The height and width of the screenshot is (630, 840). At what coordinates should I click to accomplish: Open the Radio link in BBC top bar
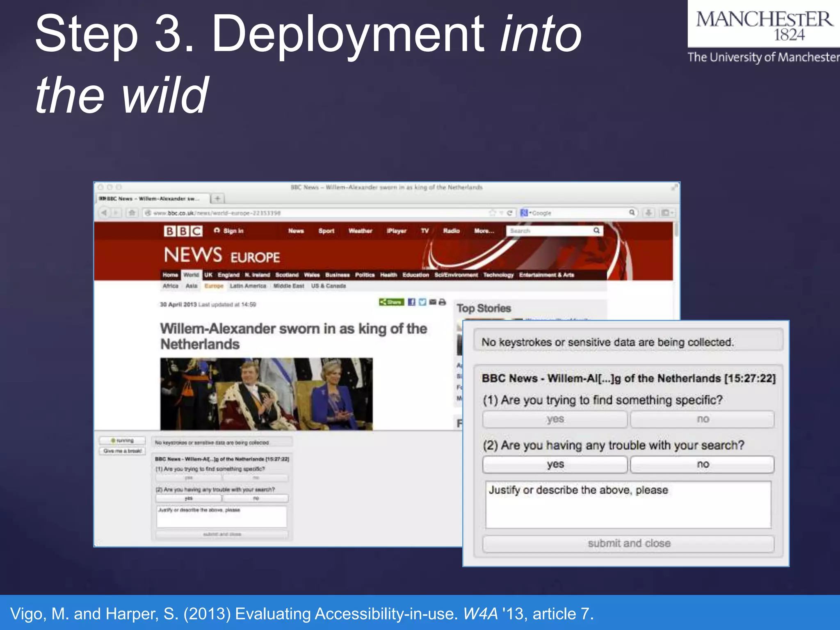[451, 231]
